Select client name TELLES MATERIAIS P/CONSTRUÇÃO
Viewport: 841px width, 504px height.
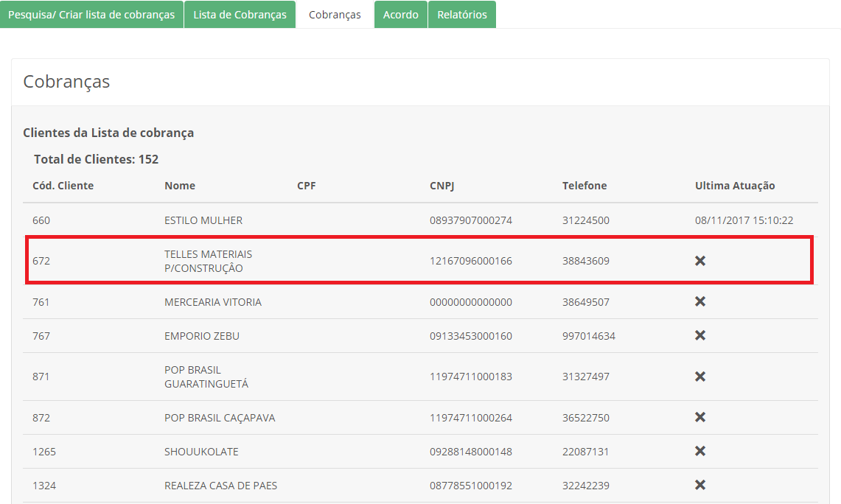point(208,261)
